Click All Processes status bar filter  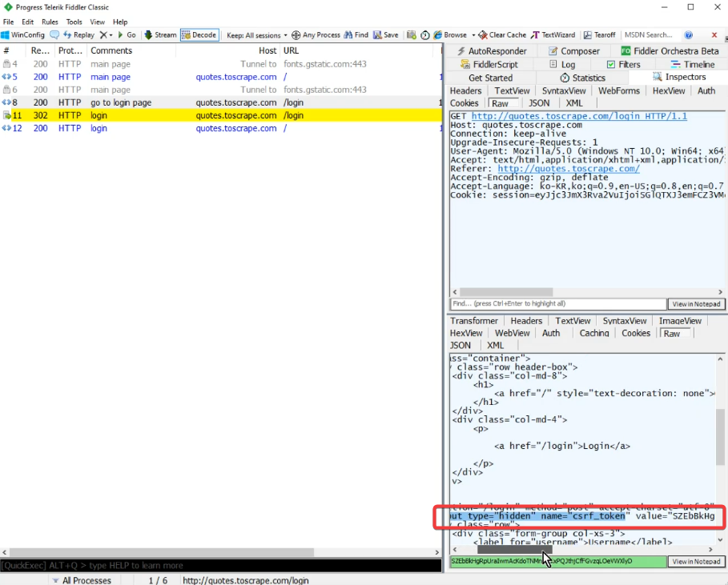click(81, 580)
